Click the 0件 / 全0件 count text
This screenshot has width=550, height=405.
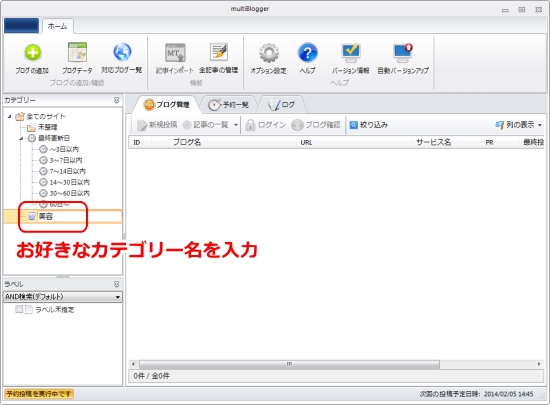click(x=152, y=376)
